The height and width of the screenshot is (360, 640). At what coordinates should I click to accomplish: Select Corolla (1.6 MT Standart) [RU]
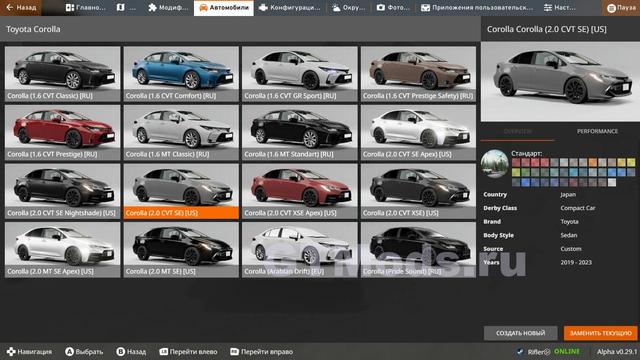coord(300,132)
